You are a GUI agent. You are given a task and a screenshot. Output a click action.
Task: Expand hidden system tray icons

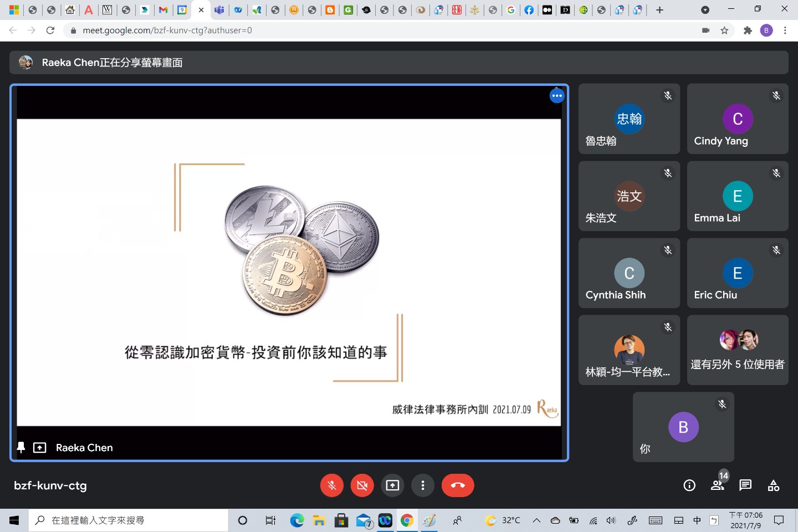(x=536, y=520)
